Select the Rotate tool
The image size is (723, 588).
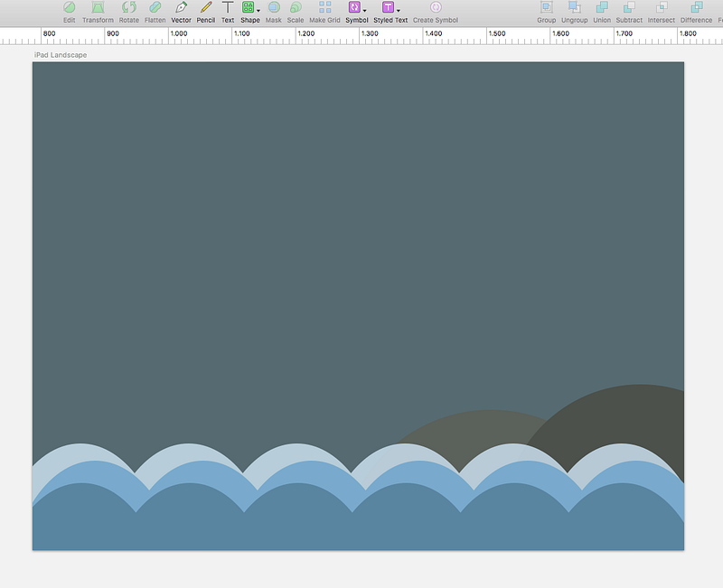point(129,7)
